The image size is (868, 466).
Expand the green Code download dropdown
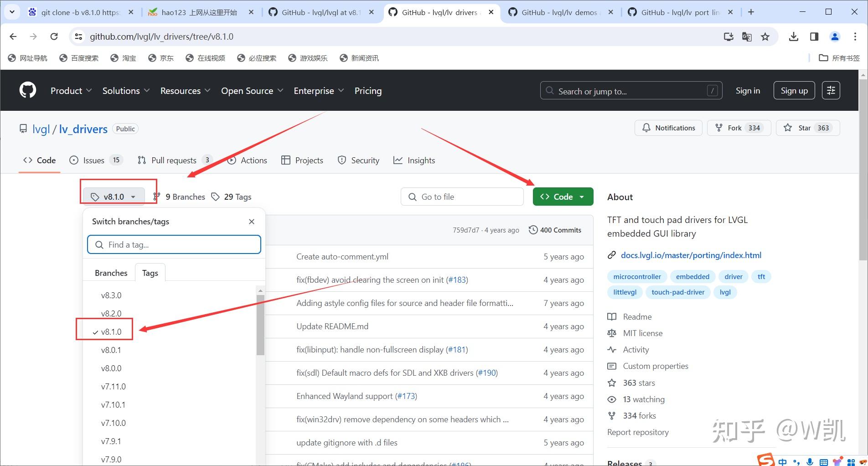tap(563, 197)
